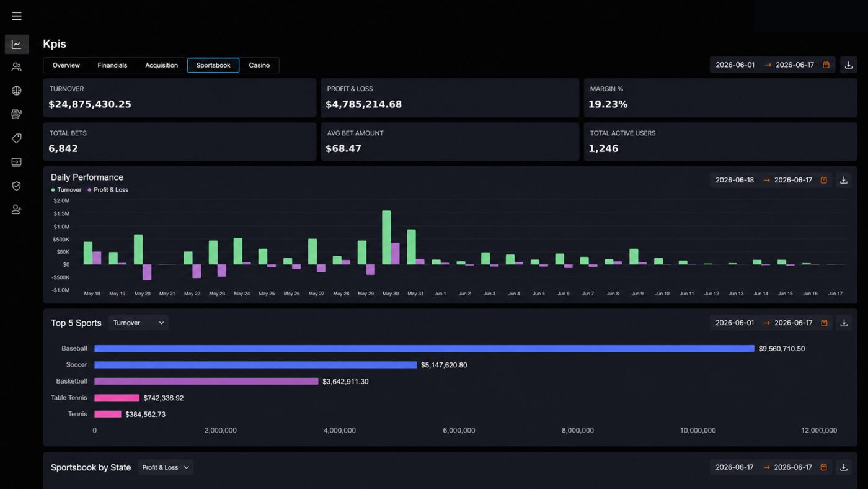Switch to the Financials tab
868x489 pixels.
pos(112,65)
